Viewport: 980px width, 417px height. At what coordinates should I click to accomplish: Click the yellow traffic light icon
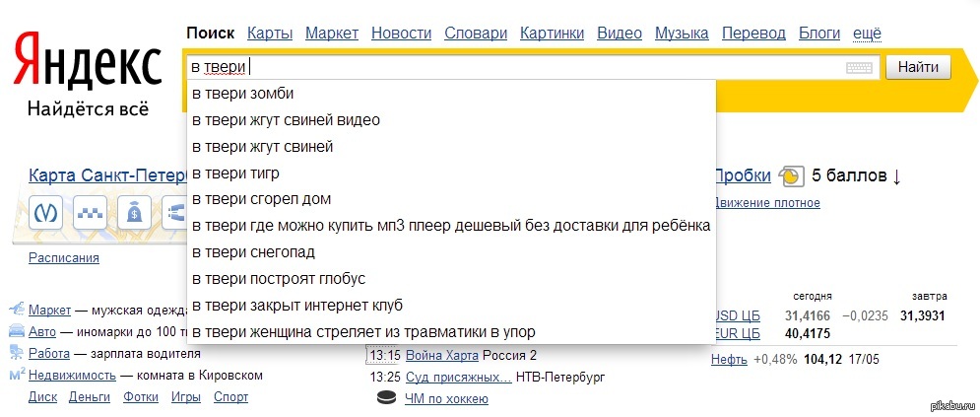790,176
